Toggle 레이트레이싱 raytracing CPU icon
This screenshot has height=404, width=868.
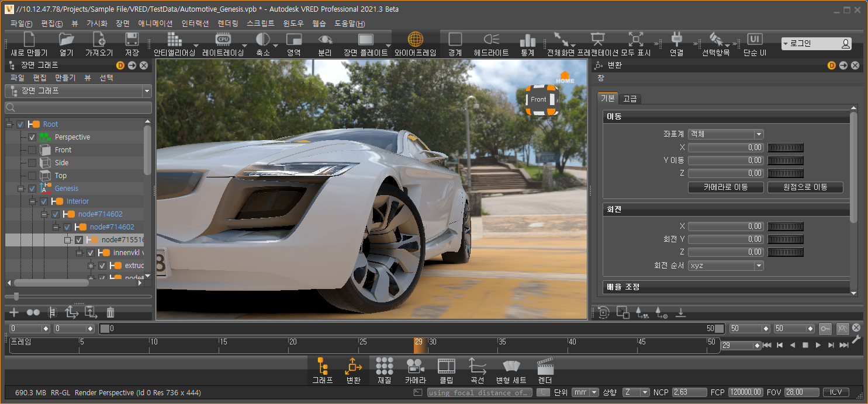223,40
